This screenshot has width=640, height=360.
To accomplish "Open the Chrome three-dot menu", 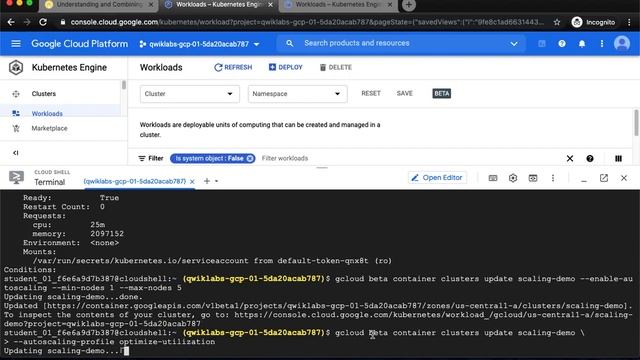I will 629,22.
